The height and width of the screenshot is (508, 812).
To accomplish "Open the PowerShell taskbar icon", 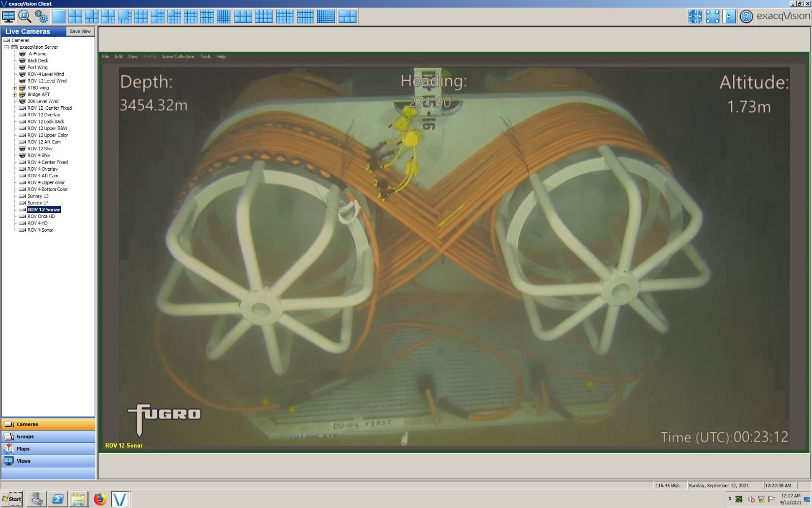I will (x=58, y=499).
